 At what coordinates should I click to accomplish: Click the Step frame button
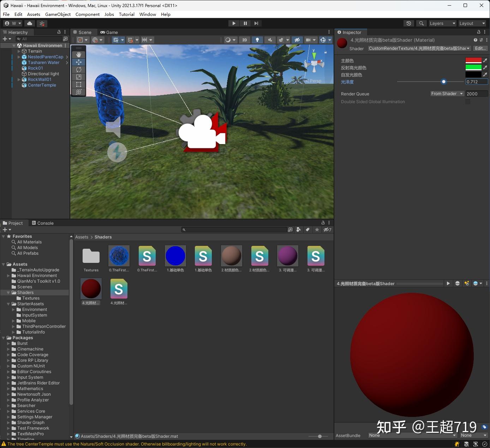pos(256,23)
